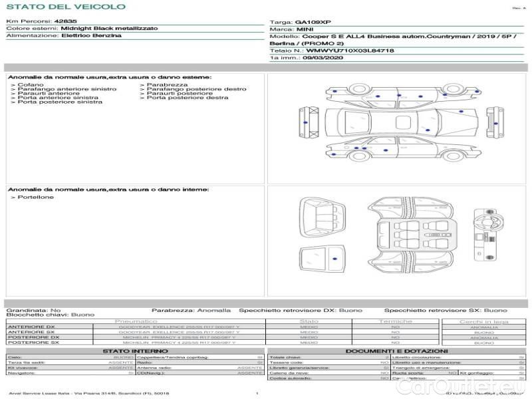Select the 'Libretto circolazione:' label
Viewport: 532px width, 399px height.
(x=416, y=357)
